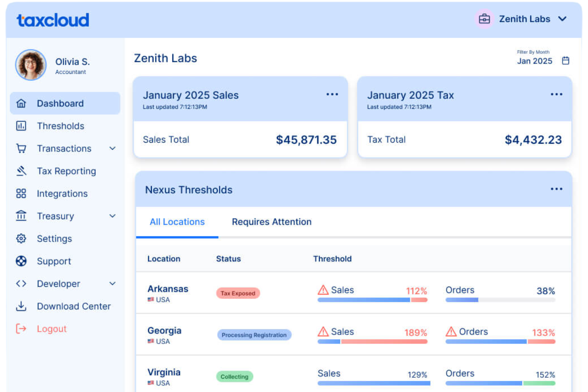Click the Arkansas location name

168,289
